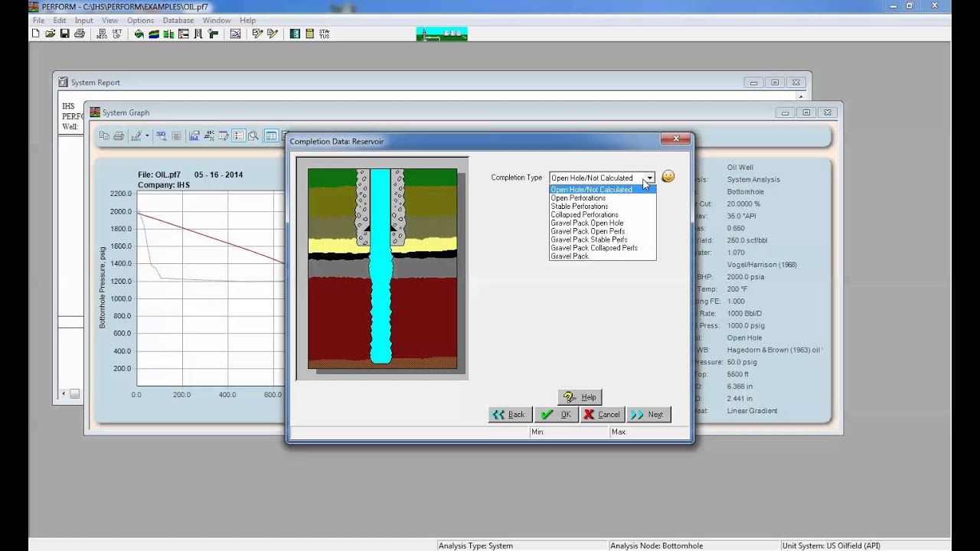
Task: Toggle the graph side panel button
Action: point(271,136)
